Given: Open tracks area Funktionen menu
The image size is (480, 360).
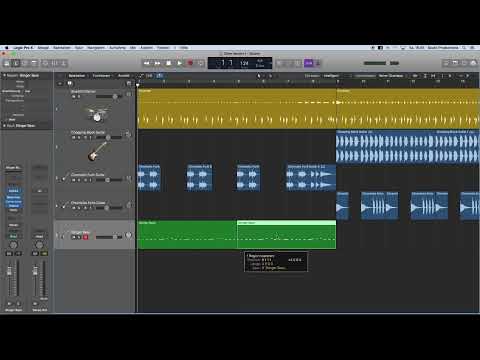Looking at the screenshot, I should (101, 76).
